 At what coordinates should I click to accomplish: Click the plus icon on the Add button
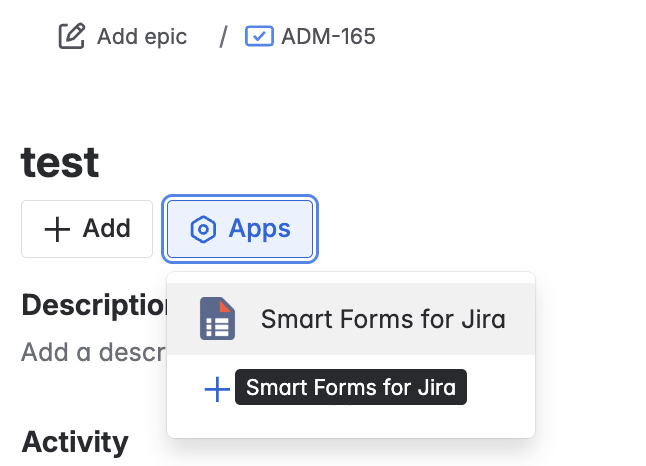click(58, 229)
